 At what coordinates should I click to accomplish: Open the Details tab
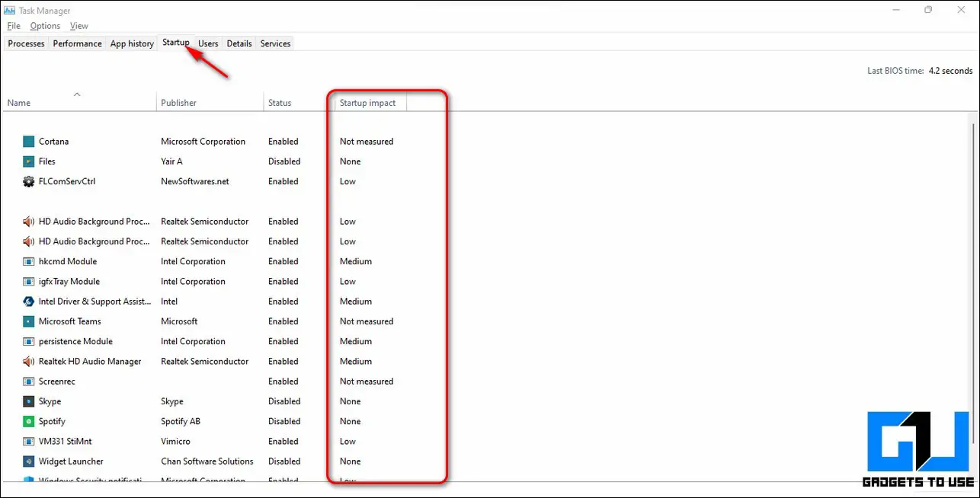pyautogui.click(x=239, y=43)
